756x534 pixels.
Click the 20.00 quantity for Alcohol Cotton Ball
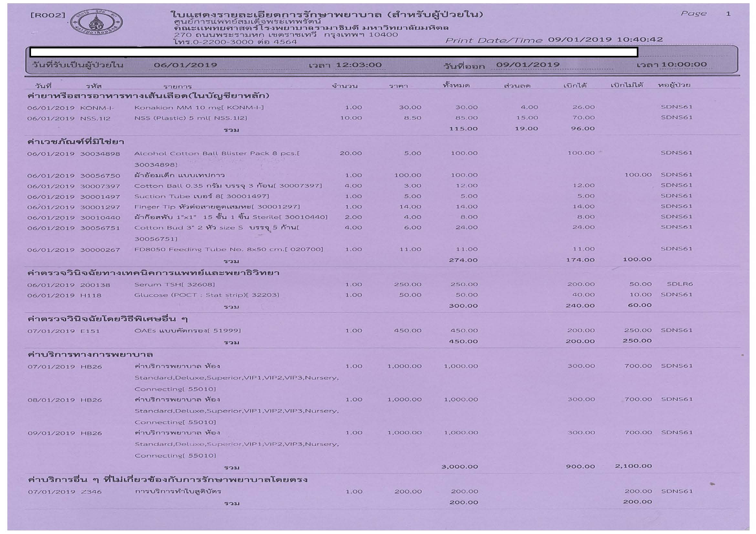pos(351,153)
